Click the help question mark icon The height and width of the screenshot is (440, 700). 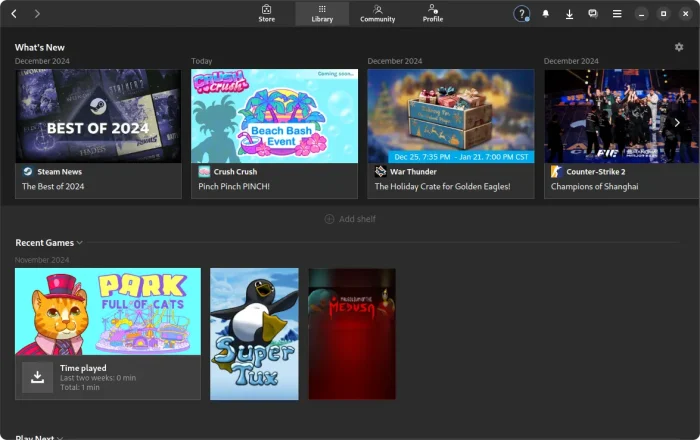click(x=521, y=14)
